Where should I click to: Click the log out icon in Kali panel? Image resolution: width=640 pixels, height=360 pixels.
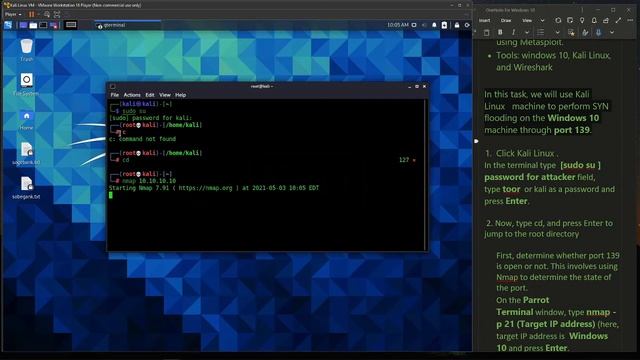pos(467,25)
